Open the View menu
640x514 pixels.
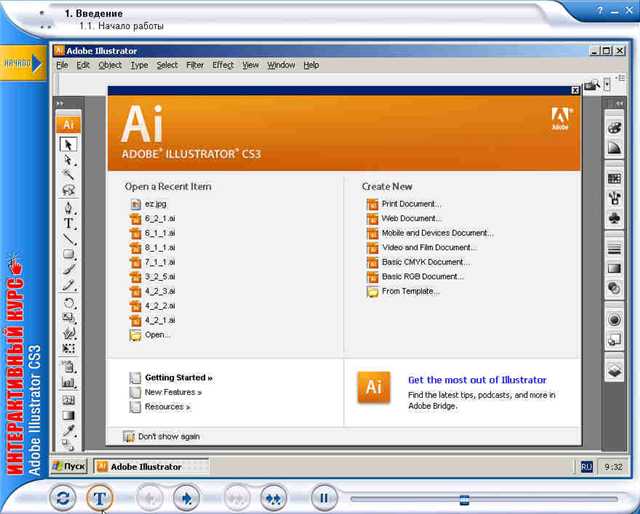pos(250,65)
